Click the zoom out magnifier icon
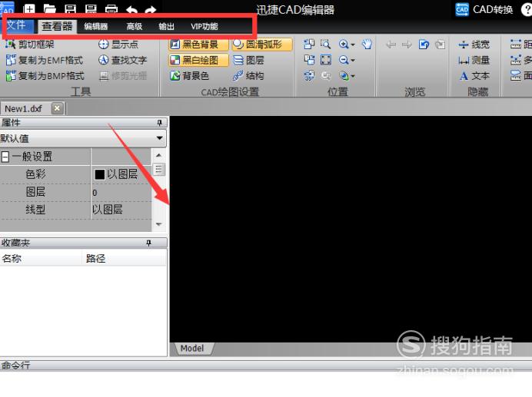The height and width of the screenshot is (397, 532). (x=344, y=60)
